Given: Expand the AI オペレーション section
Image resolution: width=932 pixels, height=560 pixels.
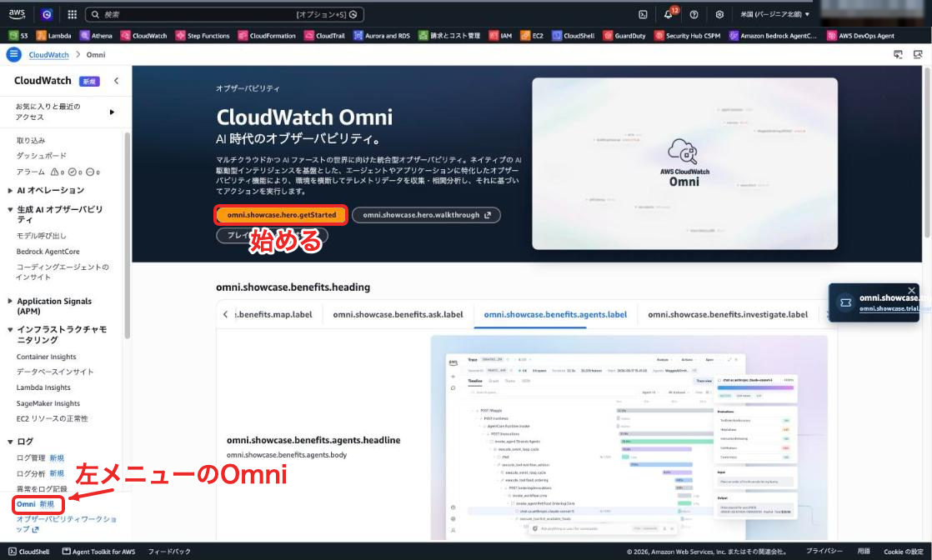Looking at the screenshot, I should pyautogui.click(x=10, y=191).
